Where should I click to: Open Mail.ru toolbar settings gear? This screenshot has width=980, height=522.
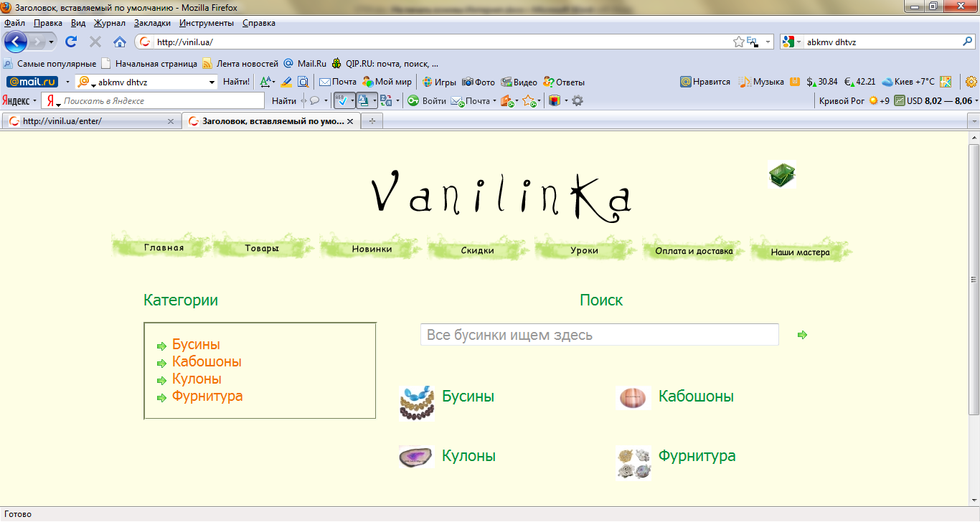(971, 82)
